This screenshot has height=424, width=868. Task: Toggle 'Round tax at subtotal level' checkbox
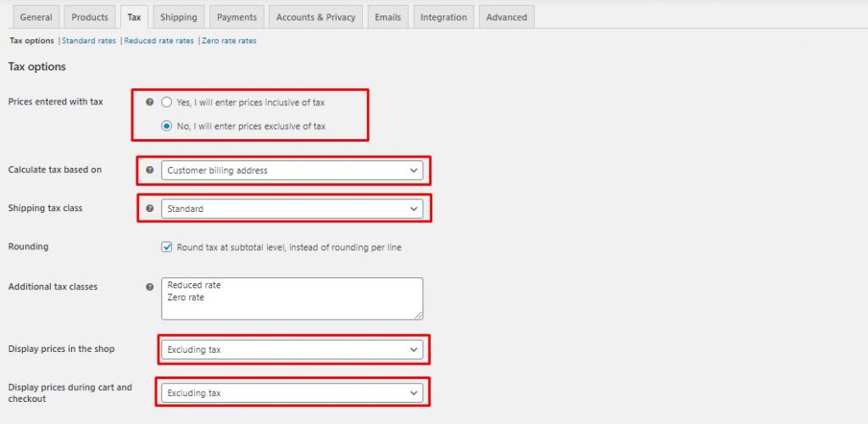(x=167, y=247)
